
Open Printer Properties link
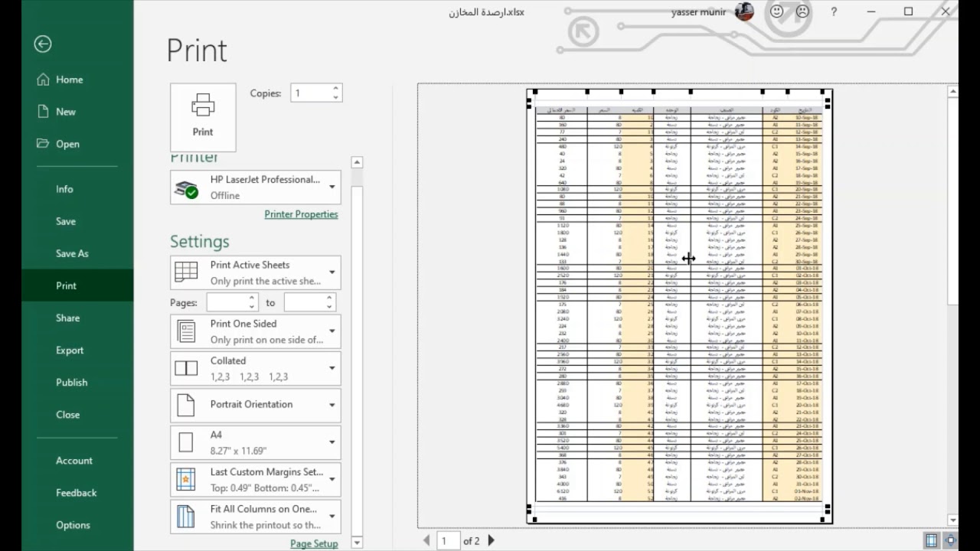click(301, 214)
